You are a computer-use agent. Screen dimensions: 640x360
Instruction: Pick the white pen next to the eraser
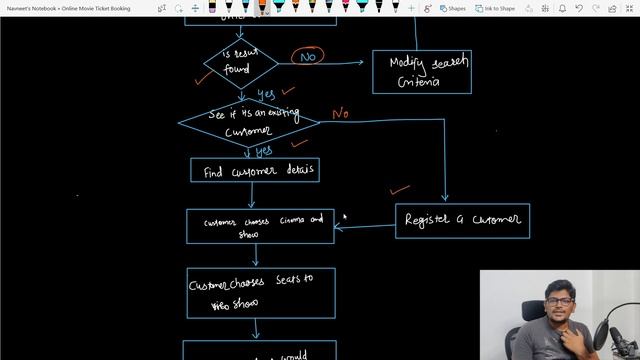[x=229, y=7]
